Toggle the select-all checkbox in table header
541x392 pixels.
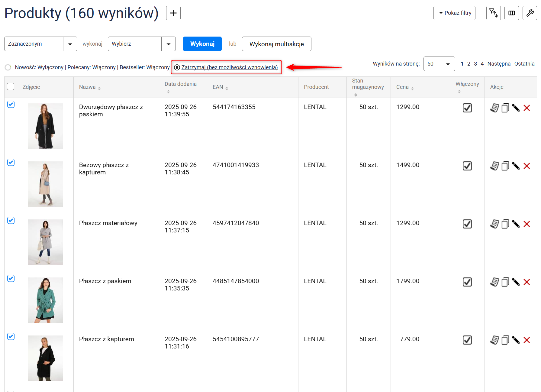point(11,87)
